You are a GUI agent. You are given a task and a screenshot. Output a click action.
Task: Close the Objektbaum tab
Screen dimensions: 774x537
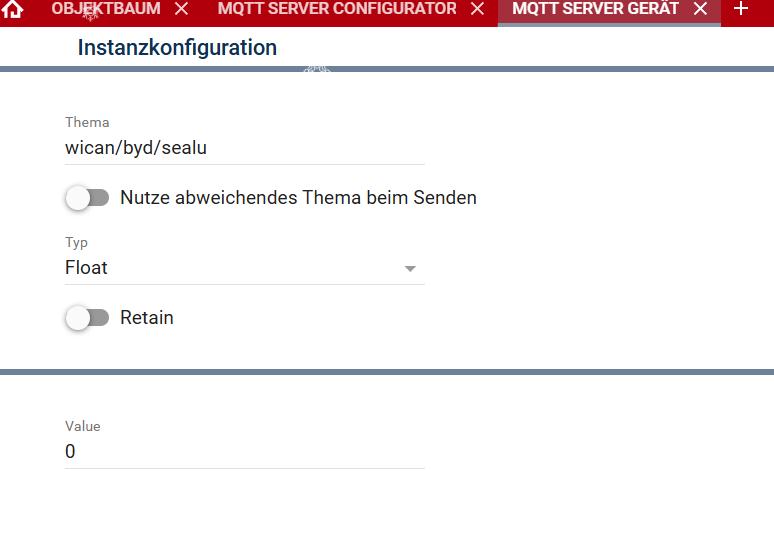tap(182, 8)
